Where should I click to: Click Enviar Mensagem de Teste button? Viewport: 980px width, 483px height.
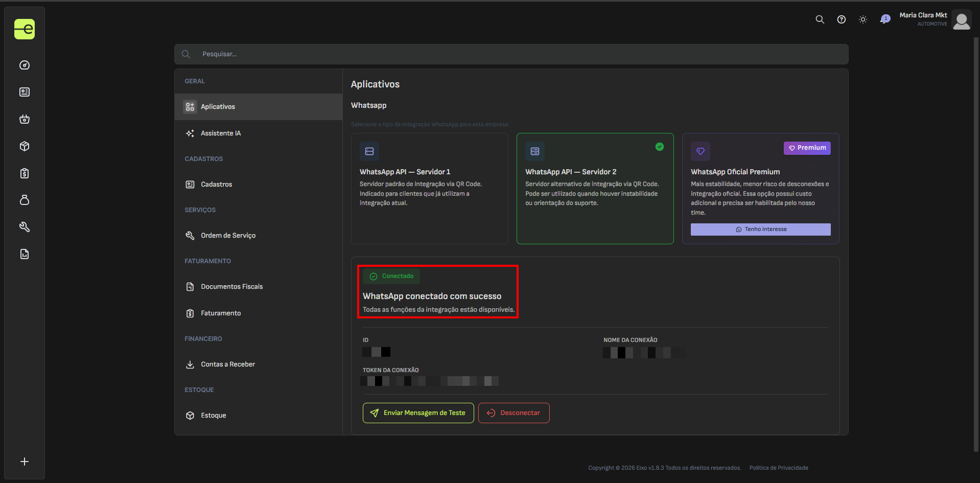pos(418,413)
